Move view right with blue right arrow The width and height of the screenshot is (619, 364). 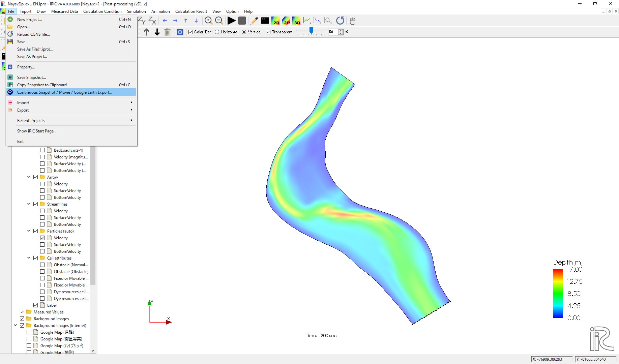click(175, 21)
